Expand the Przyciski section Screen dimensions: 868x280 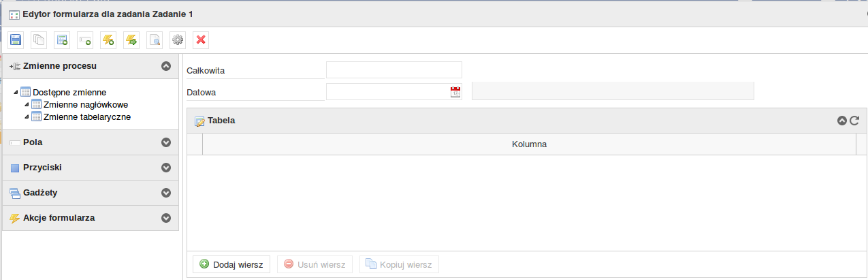click(165, 168)
